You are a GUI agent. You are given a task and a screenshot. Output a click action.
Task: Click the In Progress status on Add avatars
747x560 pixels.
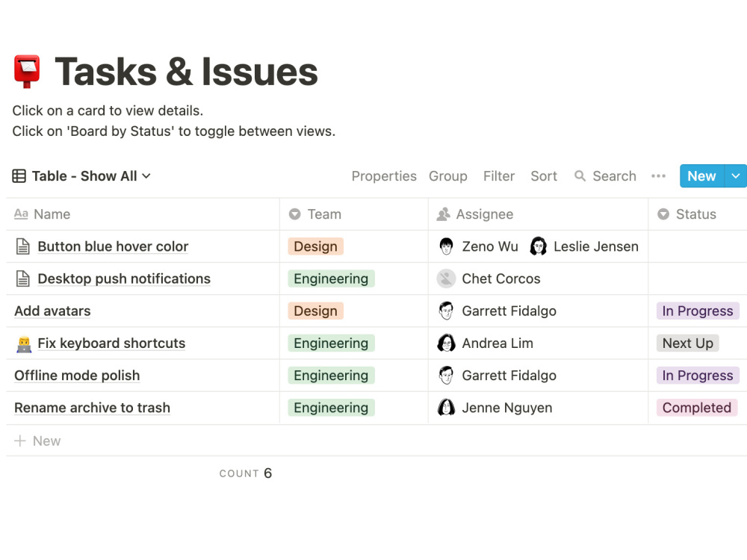point(698,311)
